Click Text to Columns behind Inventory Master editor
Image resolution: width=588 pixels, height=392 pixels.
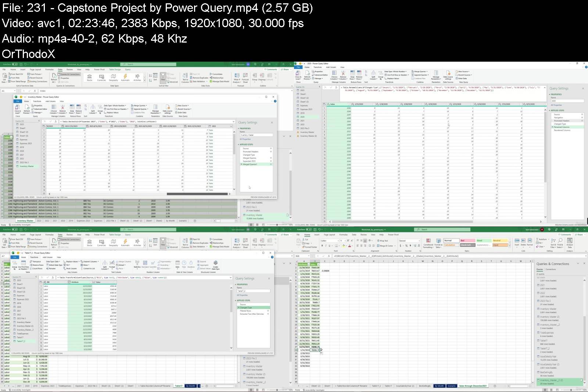click(185, 77)
